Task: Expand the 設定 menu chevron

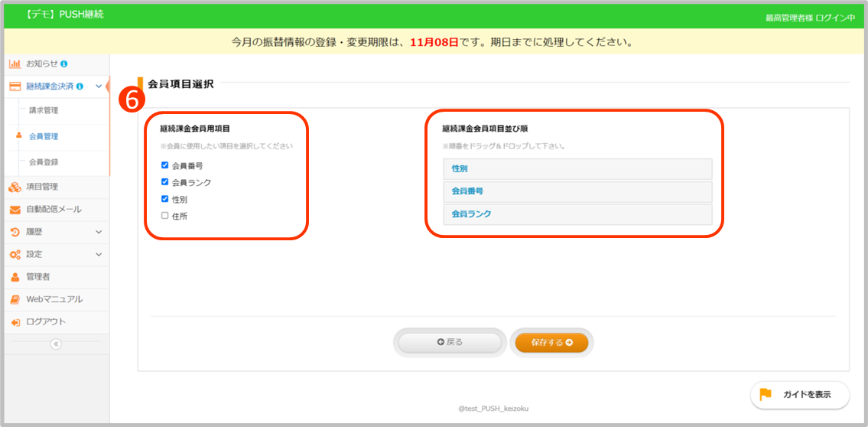Action: pos(99,254)
